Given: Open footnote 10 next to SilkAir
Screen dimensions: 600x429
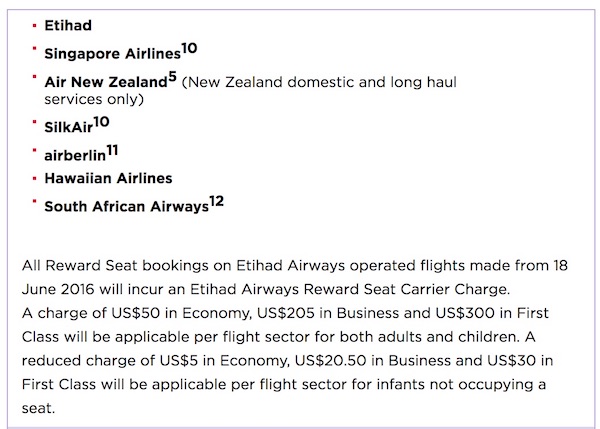Looking at the screenshot, I should tap(101, 122).
